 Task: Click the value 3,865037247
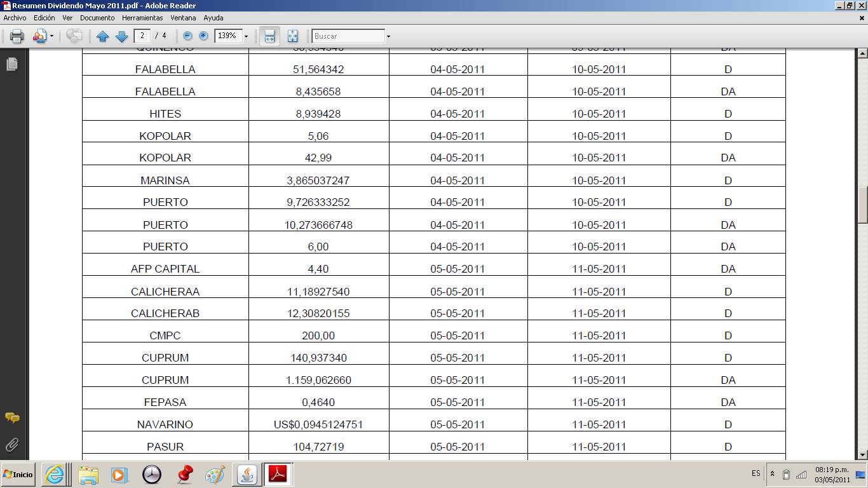point(318,180)
